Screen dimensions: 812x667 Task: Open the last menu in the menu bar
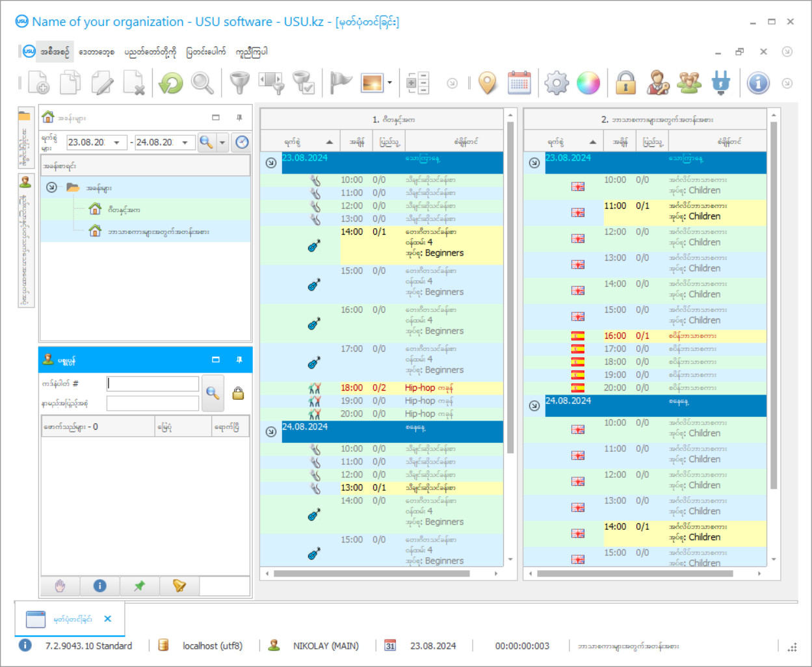252,52
